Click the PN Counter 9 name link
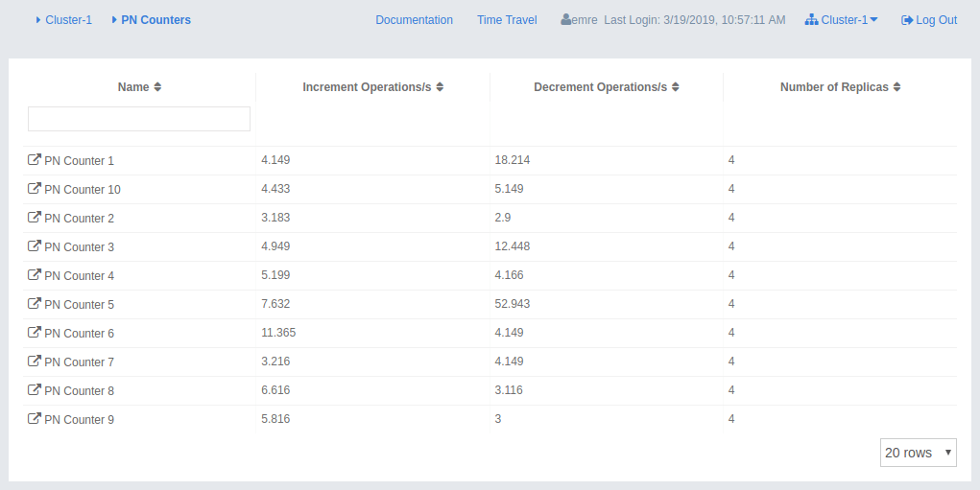This screenshot has width=980, height=490. [x=79, y=420]
